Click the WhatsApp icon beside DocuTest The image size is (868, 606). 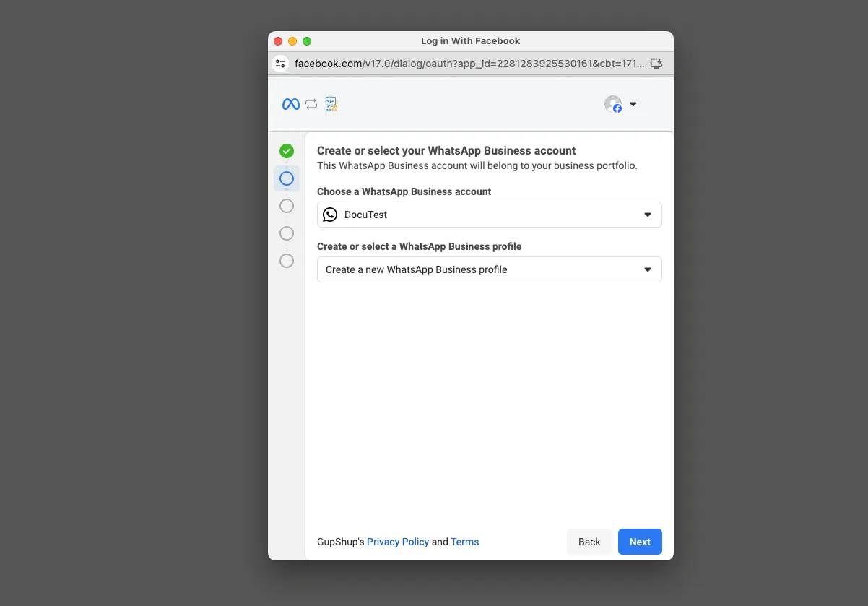[x=330, y=215]
